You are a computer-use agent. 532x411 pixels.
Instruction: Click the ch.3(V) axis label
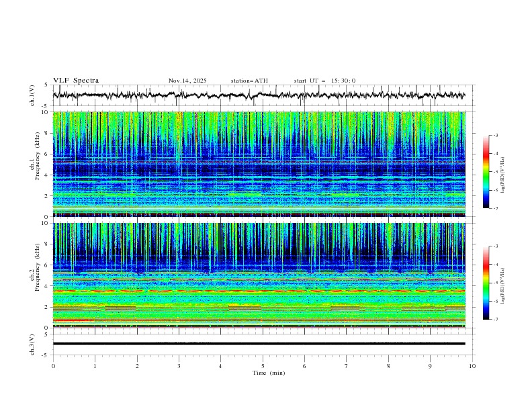coord(32,343)
